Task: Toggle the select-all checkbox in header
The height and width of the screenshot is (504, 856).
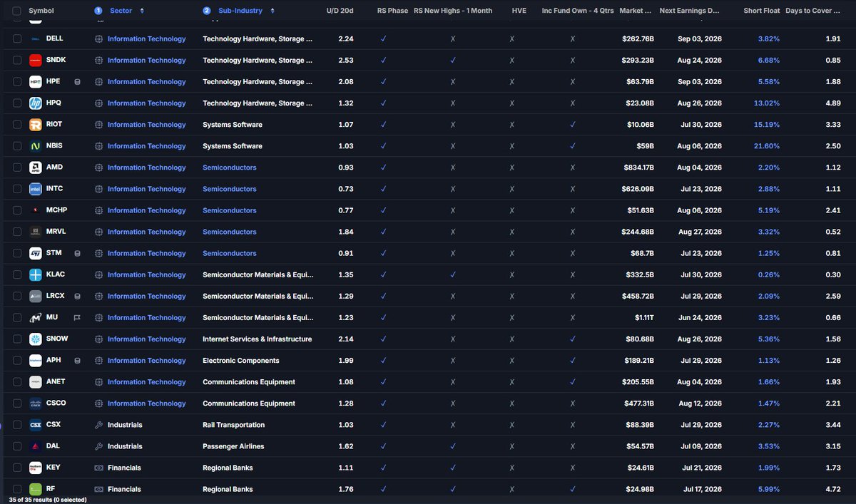Action: (17, 11)
